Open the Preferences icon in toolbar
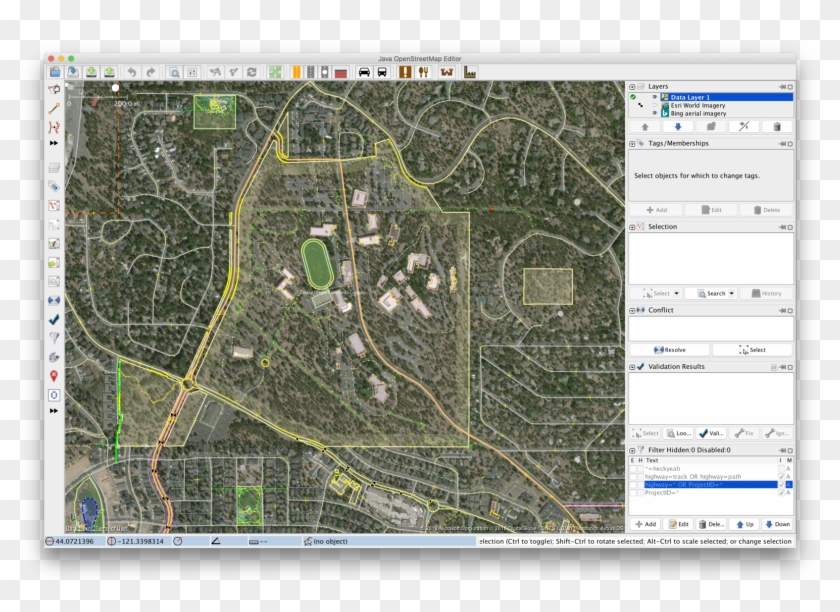The width and height of the screenshot is (840, 612). point(191,71)
